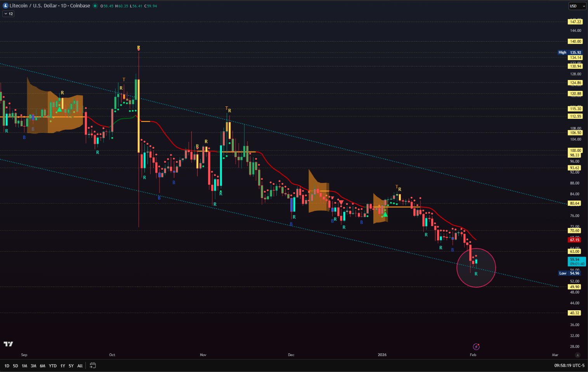Toggle the auto scale A button
Screen dimensions: 588x372
coord(578,355)
